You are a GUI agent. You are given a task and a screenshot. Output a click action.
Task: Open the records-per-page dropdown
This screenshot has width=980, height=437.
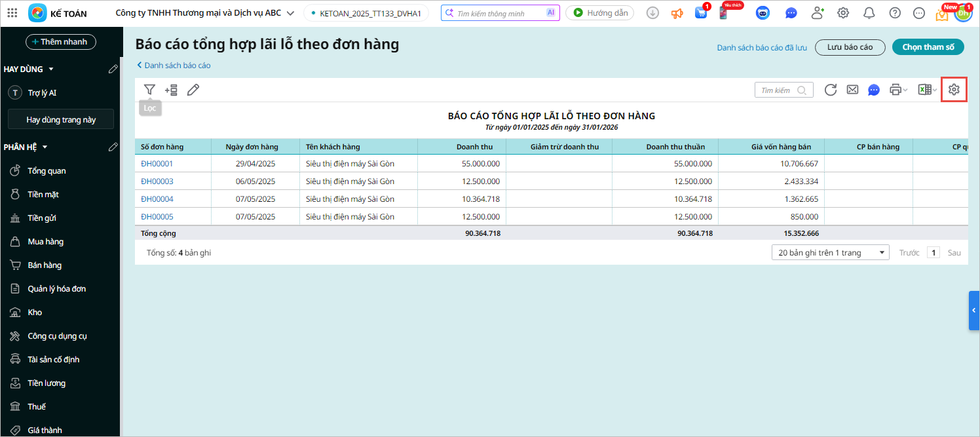(x=831, y=252)
